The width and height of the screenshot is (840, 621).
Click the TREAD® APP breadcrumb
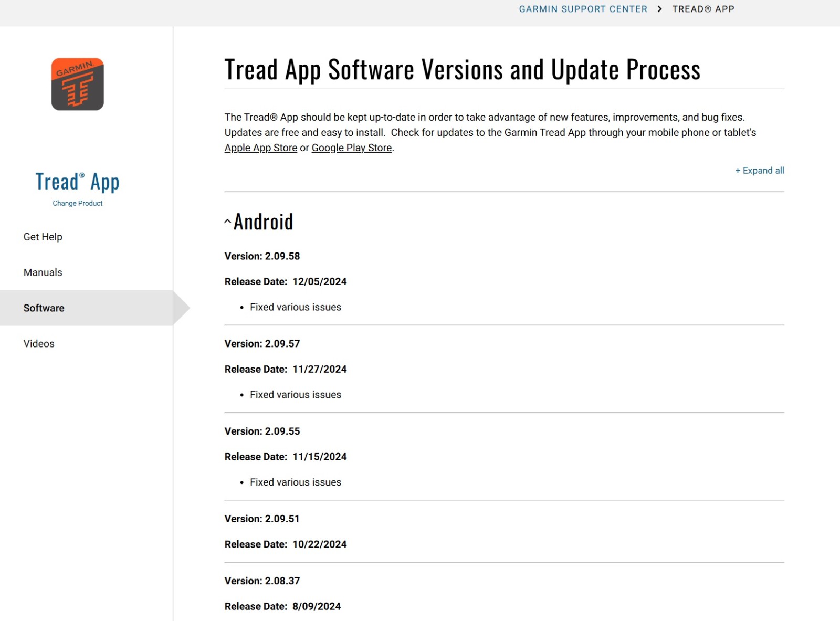click(703, 9)
